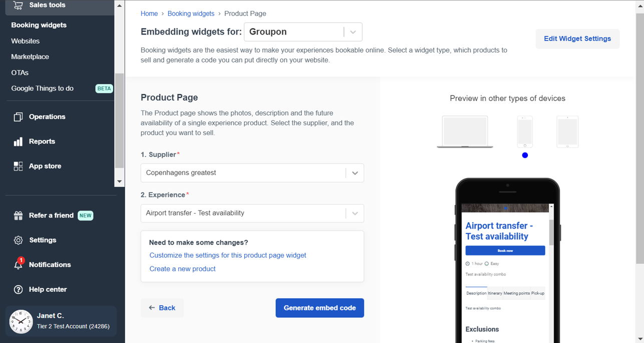The height and width of the screenshot is (343, 644).
Task: Preview the widget on the laptop device icon
Action: pos(464,131)
